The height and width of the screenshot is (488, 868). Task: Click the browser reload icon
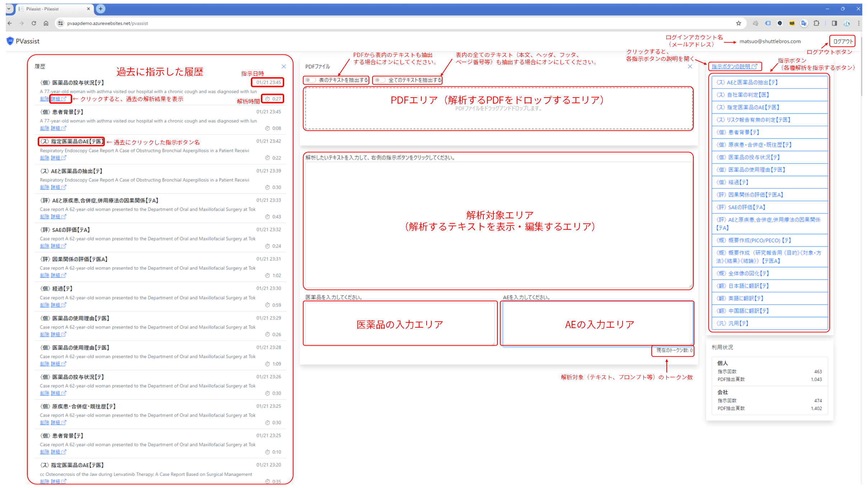[34, 23]
